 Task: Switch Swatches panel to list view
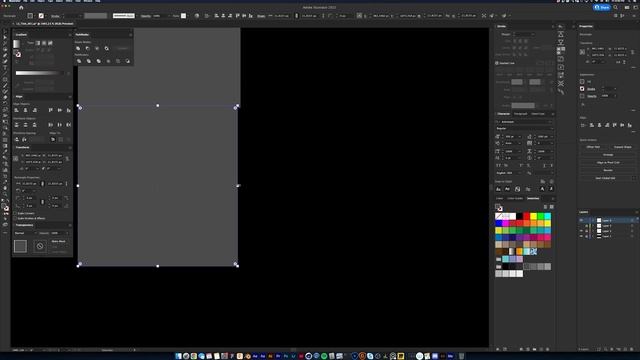click(x=546, y=207)
